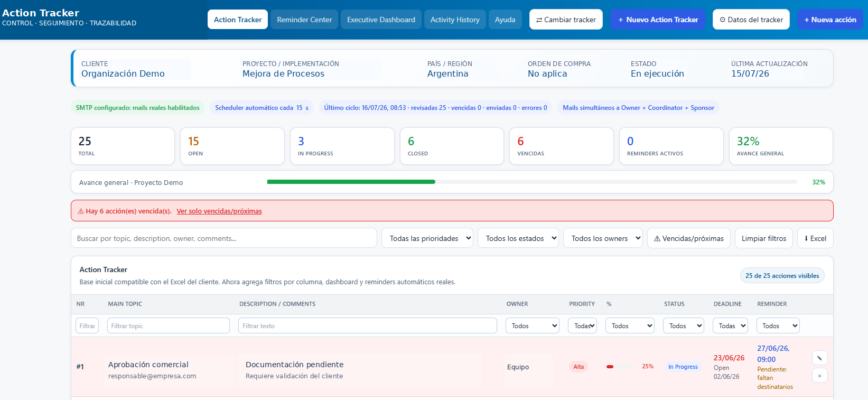Click the En ejecución status value

point(657,73)
